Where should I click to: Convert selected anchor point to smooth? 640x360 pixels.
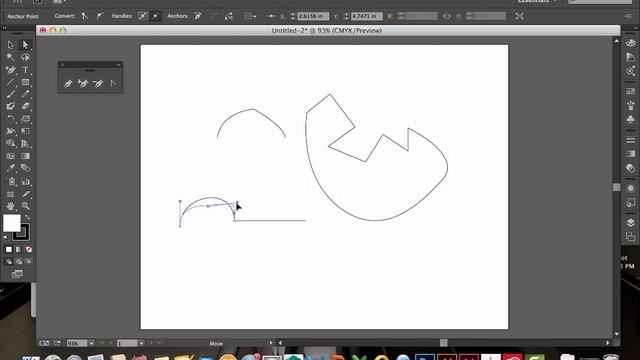(100, 16)
